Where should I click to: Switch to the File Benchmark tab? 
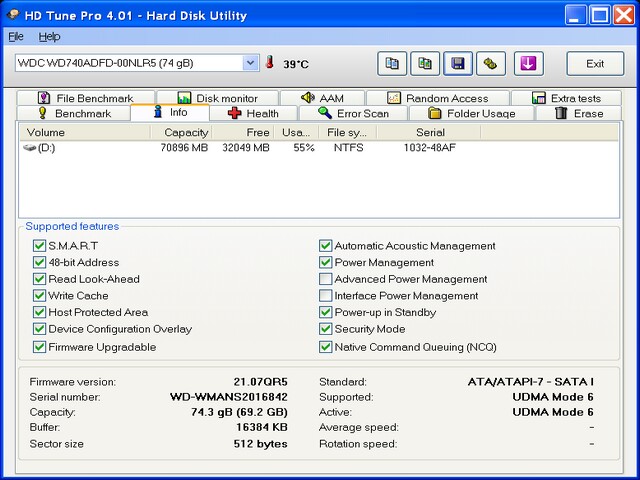point(86,98)
